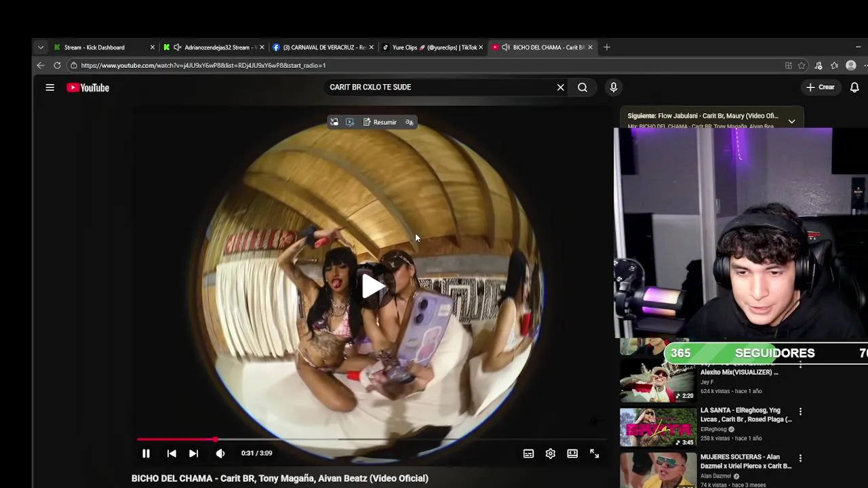Viewport: 868px width, 488px height.
Task: Click the translate icon in the Resumir overlay toolbar
Action: point(410,122)
